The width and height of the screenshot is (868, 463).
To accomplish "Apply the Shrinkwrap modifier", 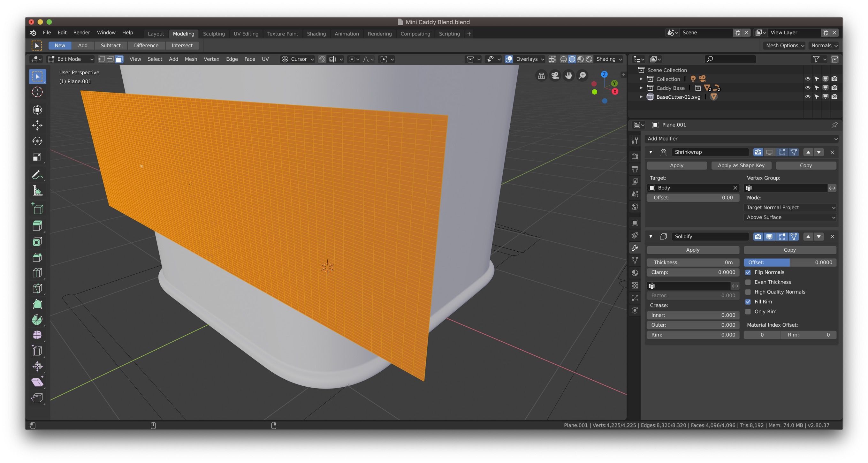I will pos(677,165).
